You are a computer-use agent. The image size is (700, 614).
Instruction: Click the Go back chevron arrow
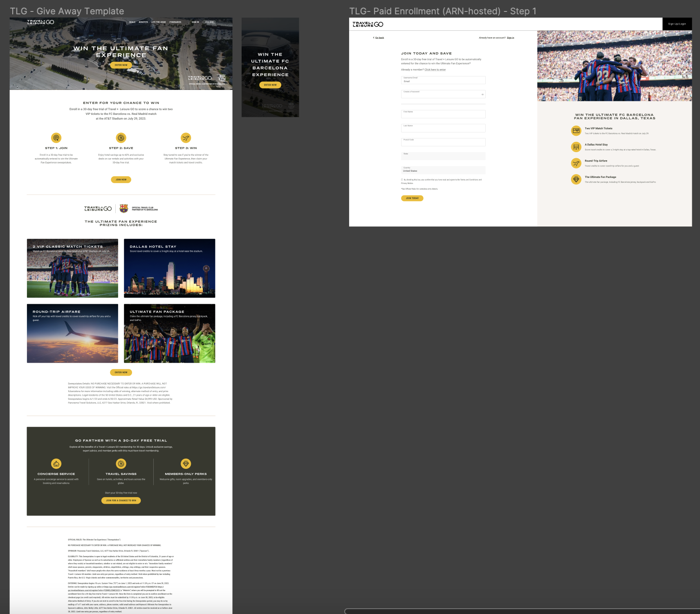(374, 38)
